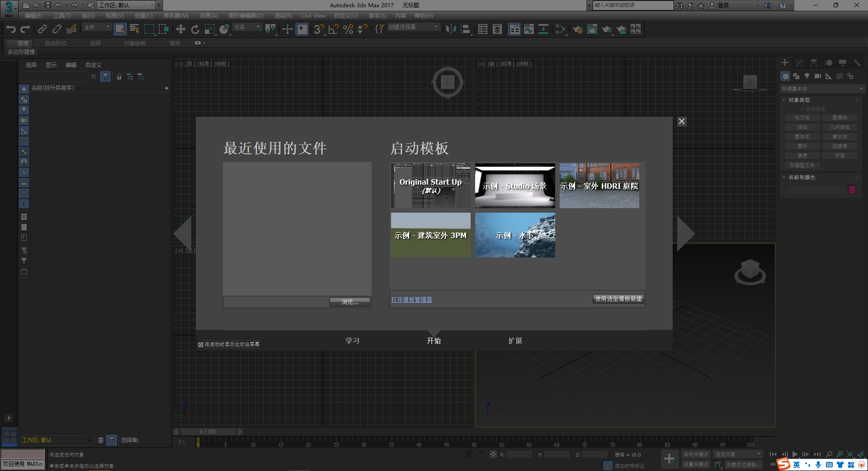Toggle the 3D Snaps icon
868x471 pixels.
click(319, 29)
